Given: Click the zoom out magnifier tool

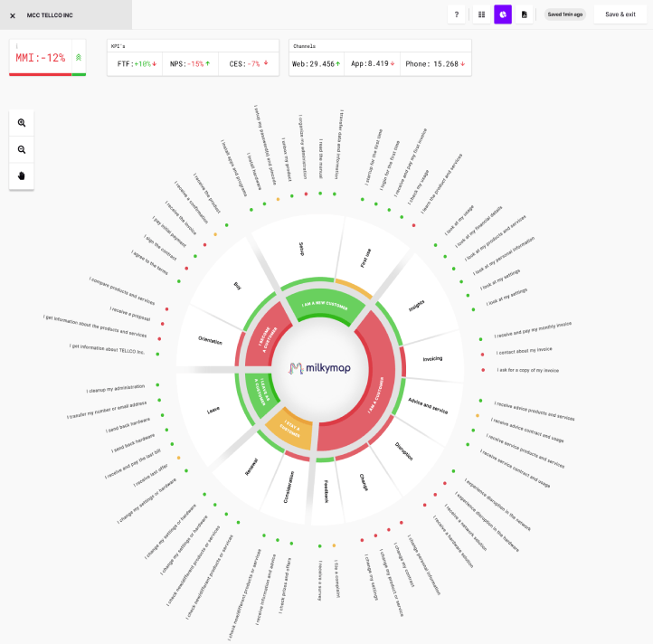Looking at the screenshot, I should [22, 149].
